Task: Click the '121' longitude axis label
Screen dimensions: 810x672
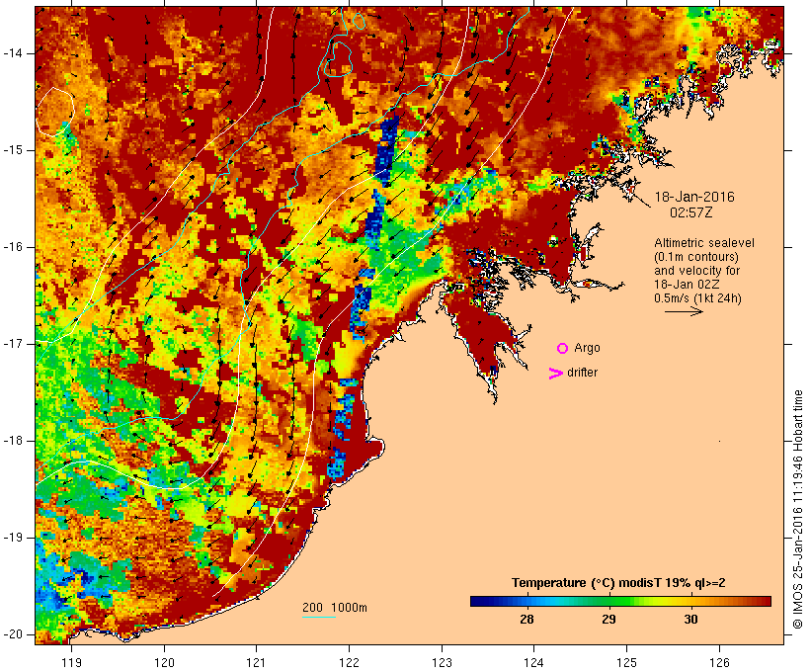Action: pyautogui.click(x=256, y=662)
